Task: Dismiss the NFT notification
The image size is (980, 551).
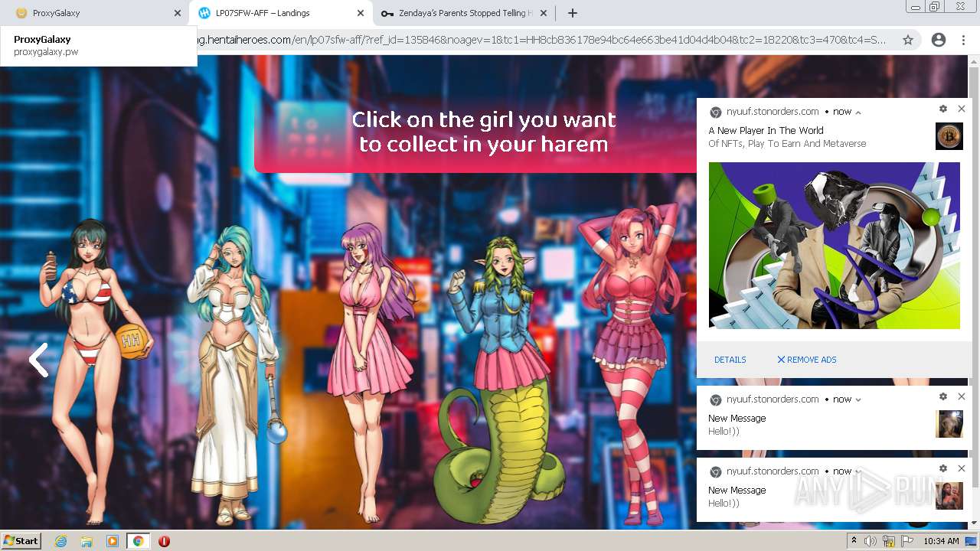Action: 962,109
